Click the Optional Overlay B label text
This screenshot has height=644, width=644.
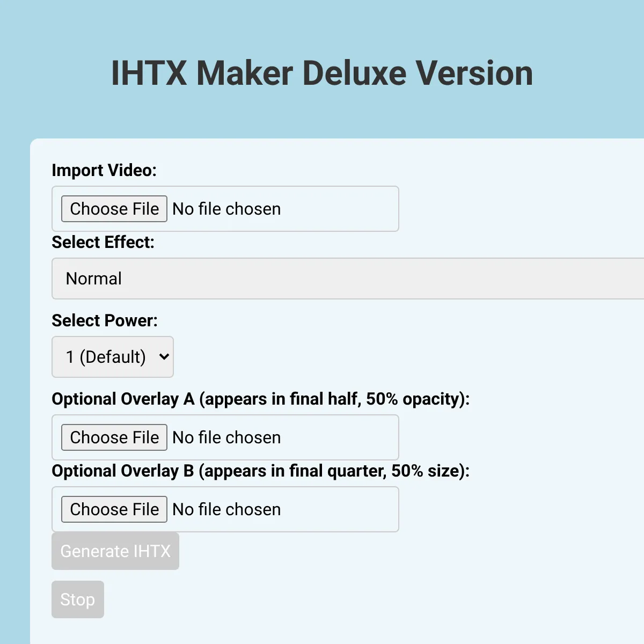(260, 471)
